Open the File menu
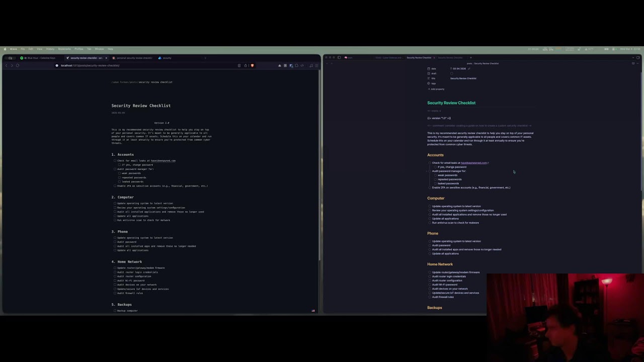644x362 pixels. [23, 49]
